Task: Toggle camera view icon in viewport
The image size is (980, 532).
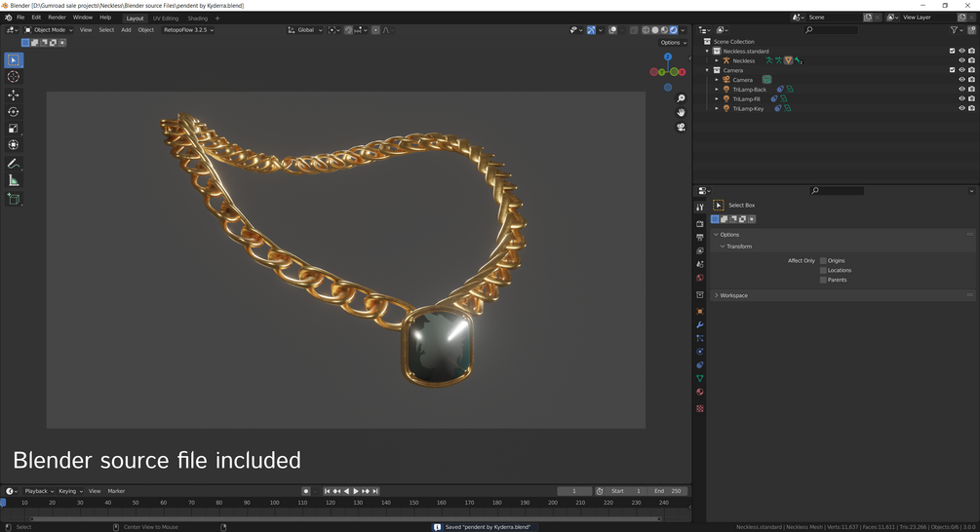Action: (x=681, y=127)
